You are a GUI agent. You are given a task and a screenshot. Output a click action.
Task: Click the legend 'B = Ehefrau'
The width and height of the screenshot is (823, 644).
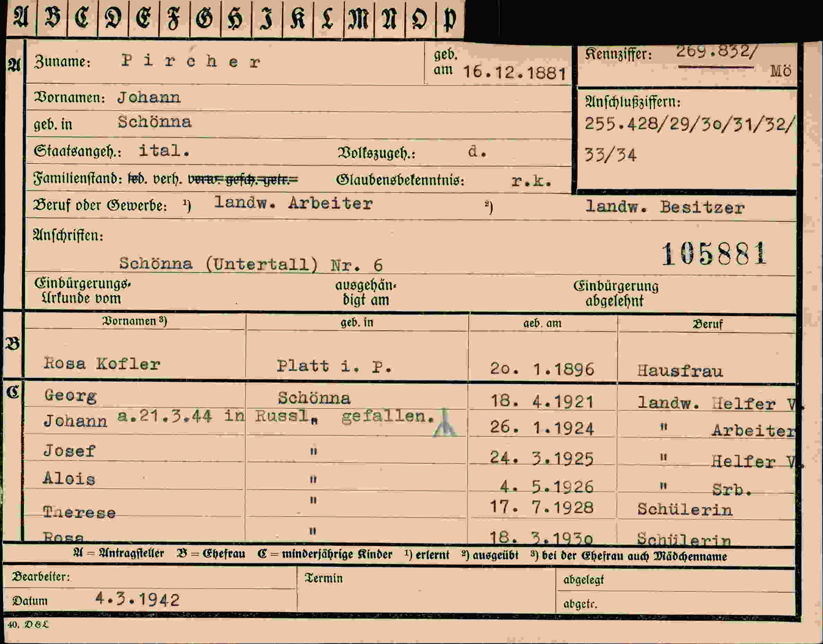(x=211, y=554)
